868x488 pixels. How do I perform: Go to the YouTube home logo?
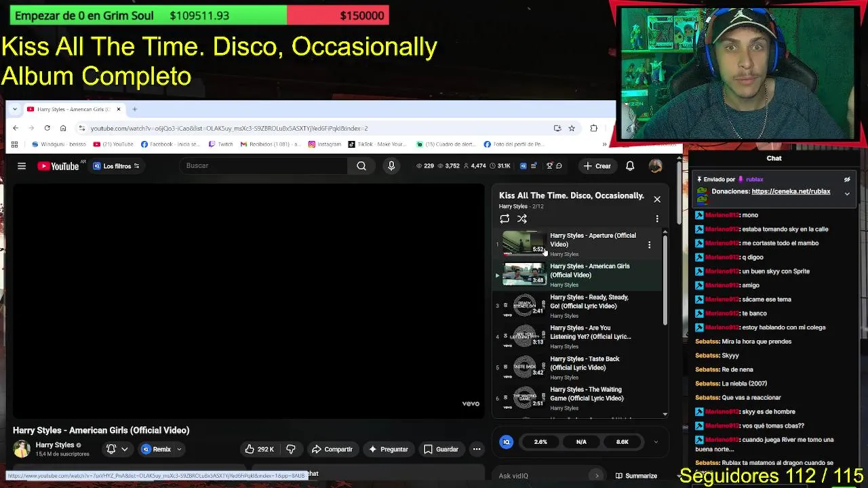click(58, 166)
